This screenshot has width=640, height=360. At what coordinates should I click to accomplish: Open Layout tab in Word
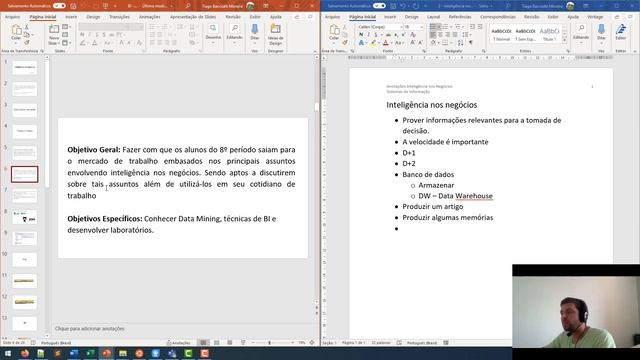(x=433, y=17)
